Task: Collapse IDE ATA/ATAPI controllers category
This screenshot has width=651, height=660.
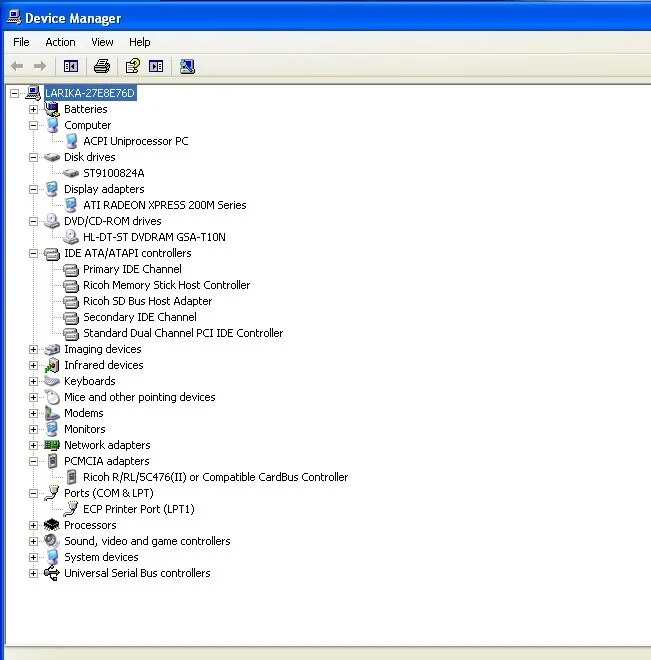Action: 33,253
